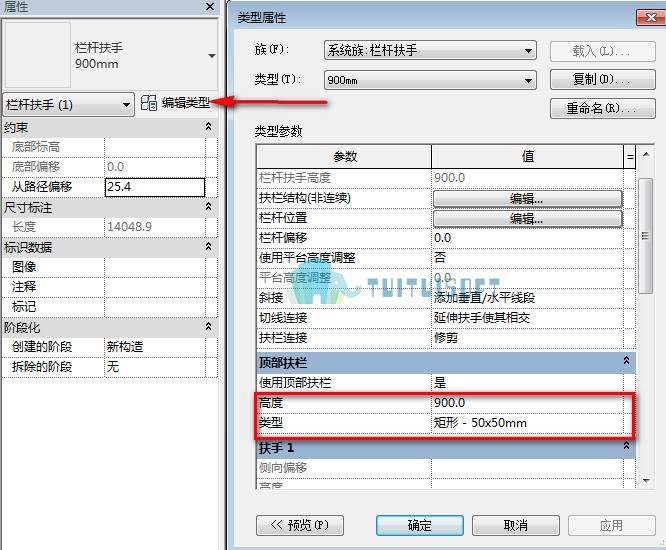Close the 类型属性 dialog
Screen dimensions: 666x550
point(650,17)
